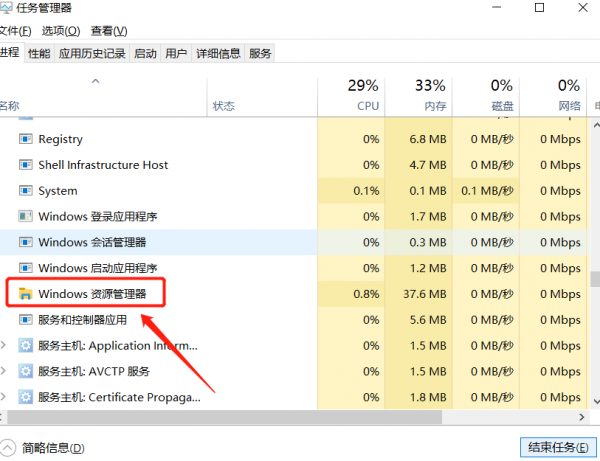Click the 37.6 MB memory value
This screenshot has height=461, width=600.
tap(425, 294)
